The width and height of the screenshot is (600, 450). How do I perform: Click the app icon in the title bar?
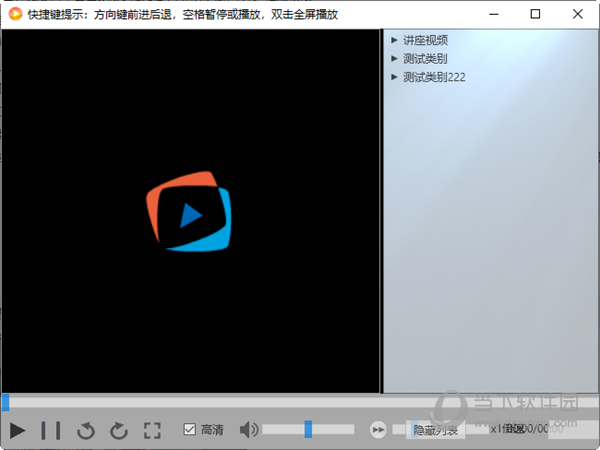point(15,14)
